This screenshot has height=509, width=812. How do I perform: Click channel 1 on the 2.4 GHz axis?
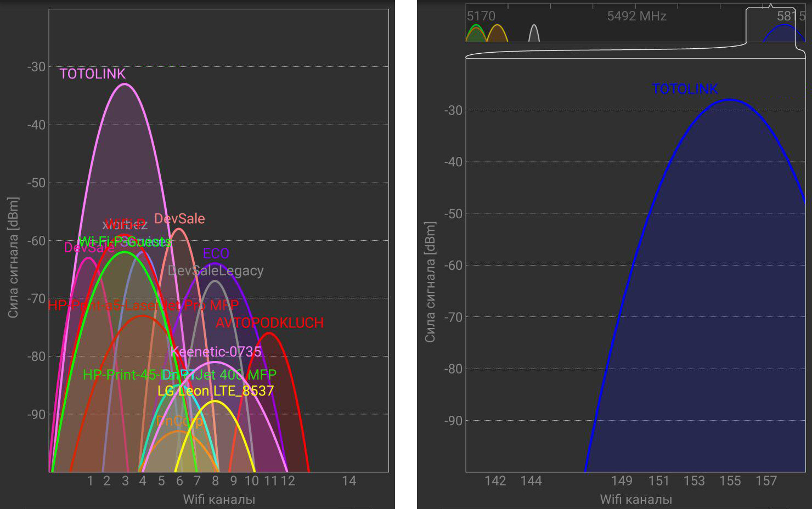pyautogui.click(x=90, y=481)
